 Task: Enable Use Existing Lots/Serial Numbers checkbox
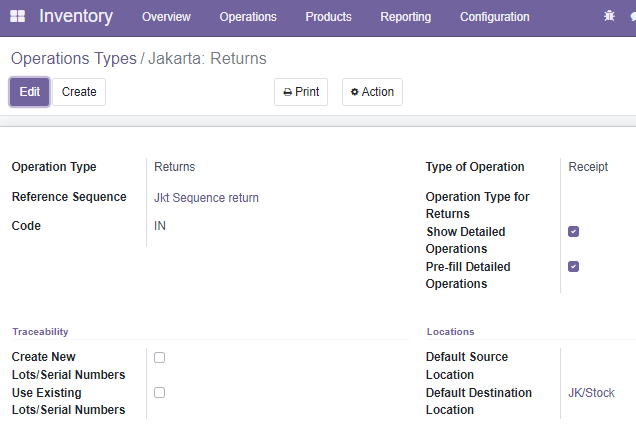159,392
